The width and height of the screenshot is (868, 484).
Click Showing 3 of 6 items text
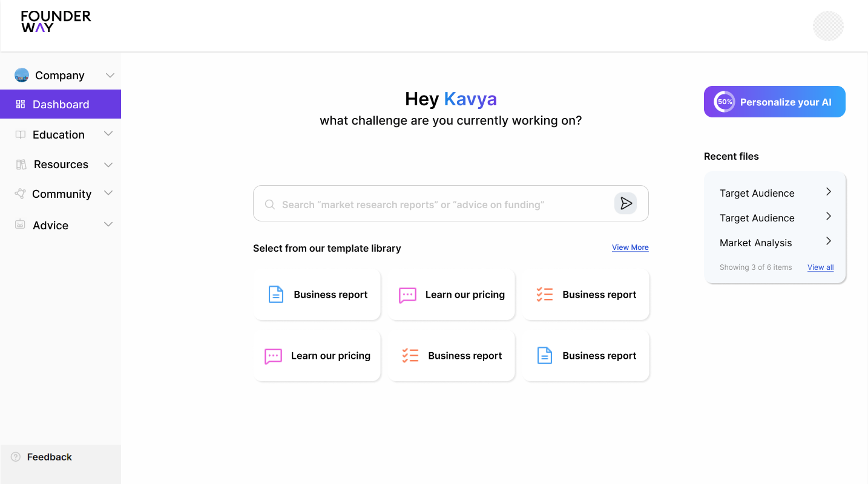point(755,267)
